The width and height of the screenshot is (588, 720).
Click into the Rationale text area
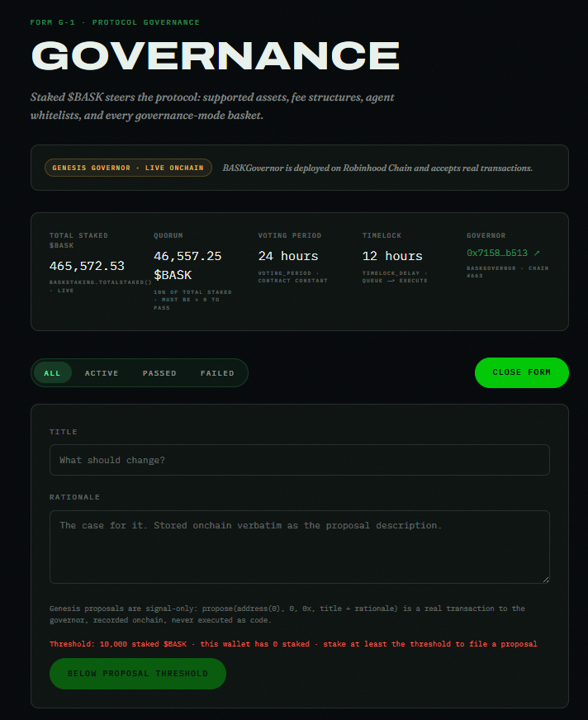[300, 547]
